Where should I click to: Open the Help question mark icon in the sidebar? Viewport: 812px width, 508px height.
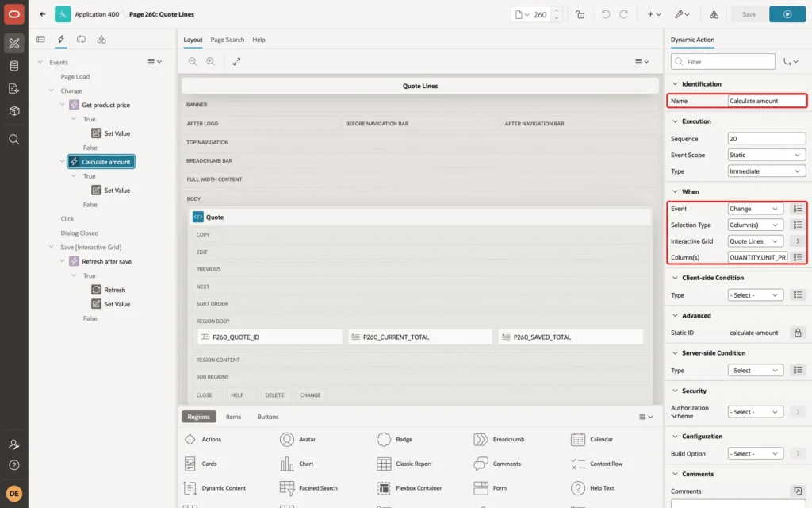[x=14, y=465]
